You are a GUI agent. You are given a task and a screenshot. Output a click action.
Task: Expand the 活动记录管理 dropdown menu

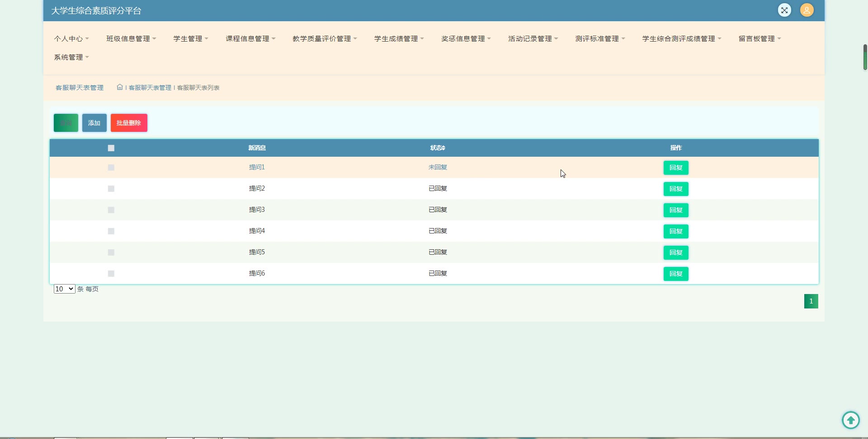[533, 39]
